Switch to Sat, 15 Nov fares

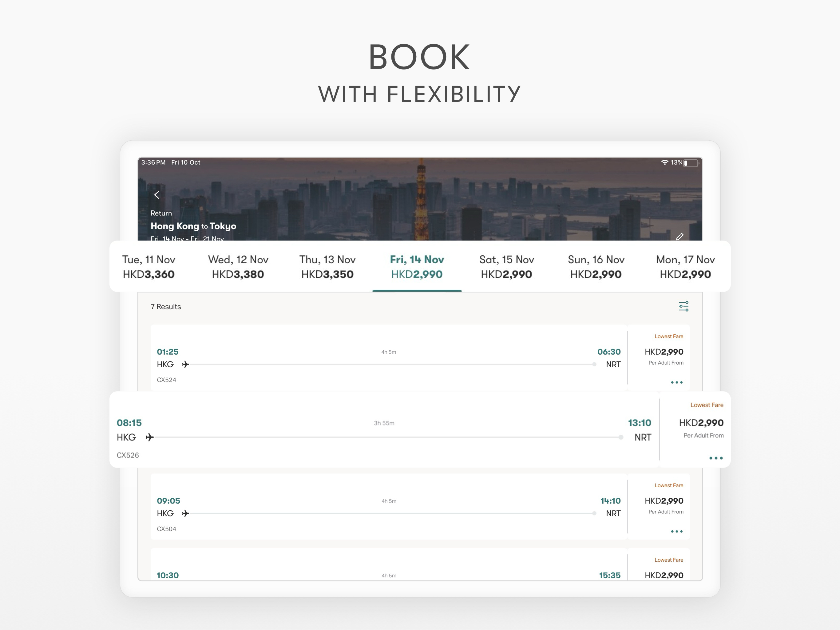coord(507,267)
